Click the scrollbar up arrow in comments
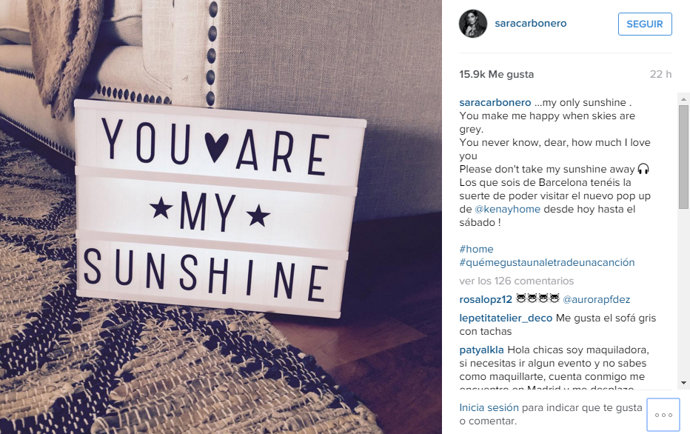The height and width of the screenshot is (434, 690). 683,100
